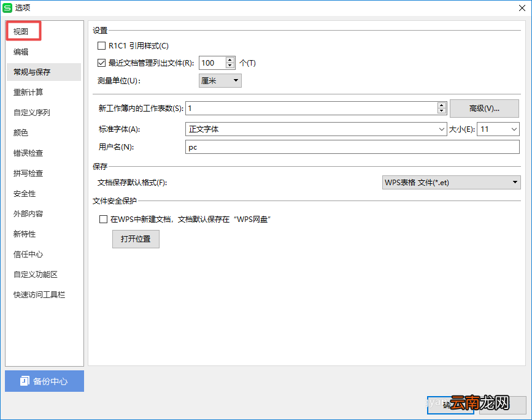
Task: Increase recent files count with up arrow
Action: [x=230, y=60]
